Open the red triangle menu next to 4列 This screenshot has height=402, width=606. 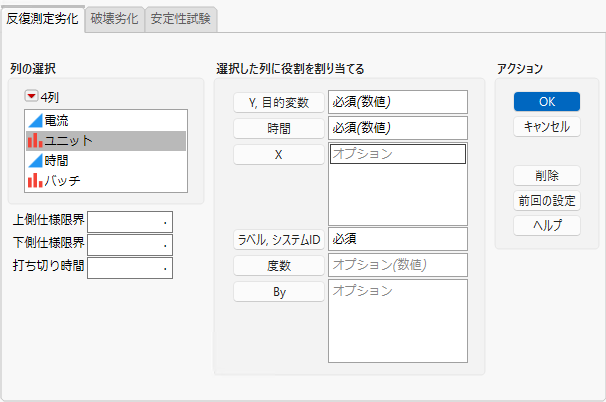point(31,96)
